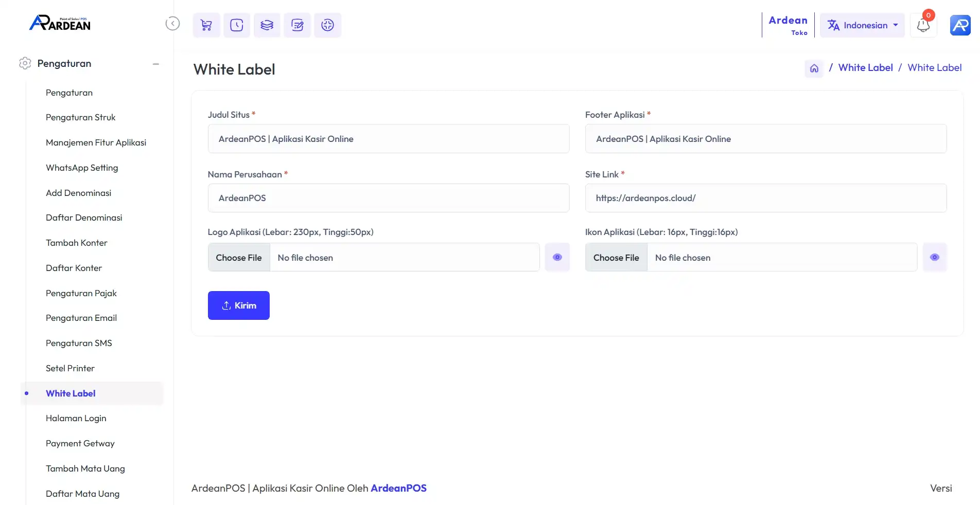
Task: Click the home icon in breadcrumb
Action: [x=814, y=68]
